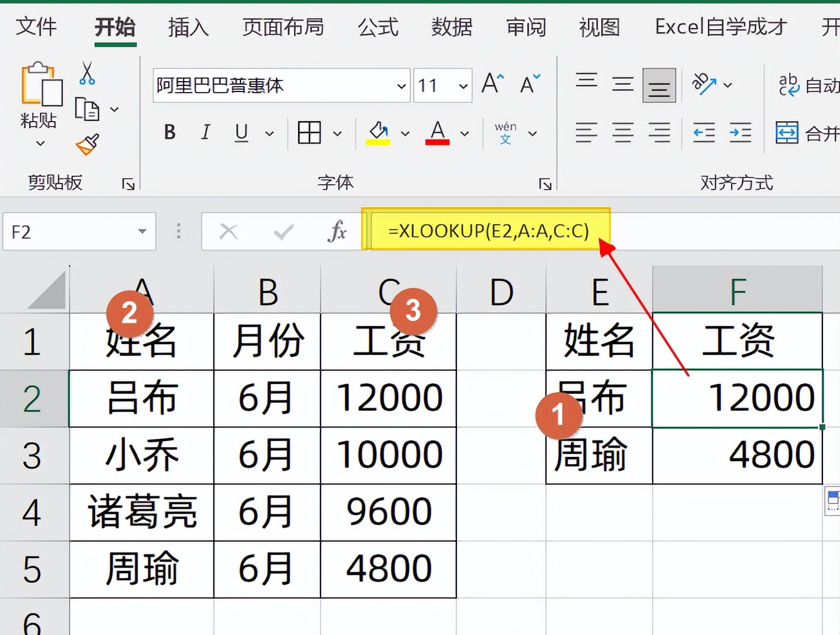Open the font size dropdown
Viewport: 840px width, 635px height.
(x=464, y=85)
